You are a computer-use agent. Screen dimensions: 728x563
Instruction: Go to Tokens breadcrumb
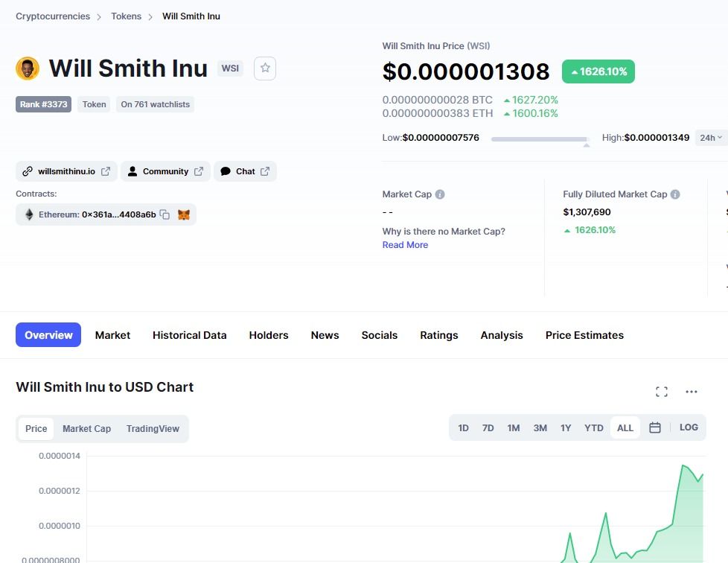tap(126, 16)
